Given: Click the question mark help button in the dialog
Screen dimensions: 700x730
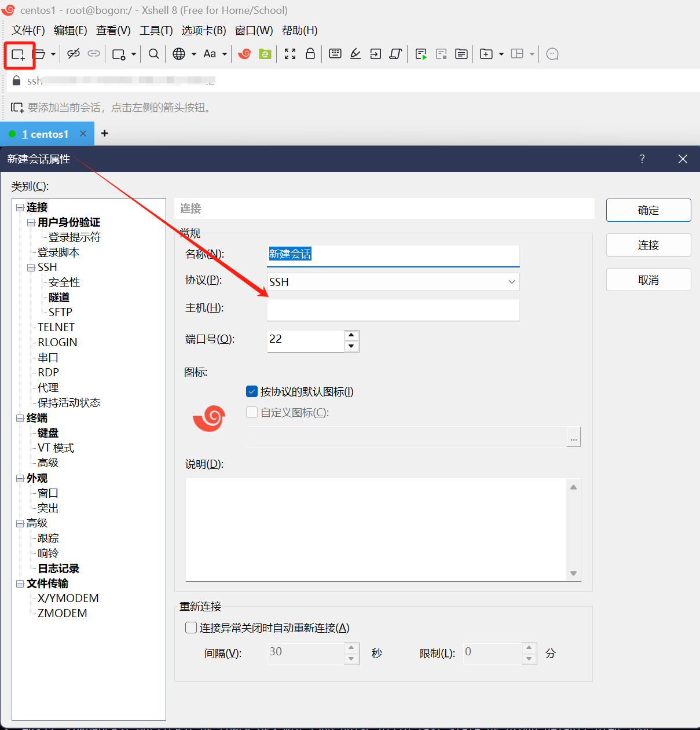Looking at the screenshot, I should click(642, 159).
